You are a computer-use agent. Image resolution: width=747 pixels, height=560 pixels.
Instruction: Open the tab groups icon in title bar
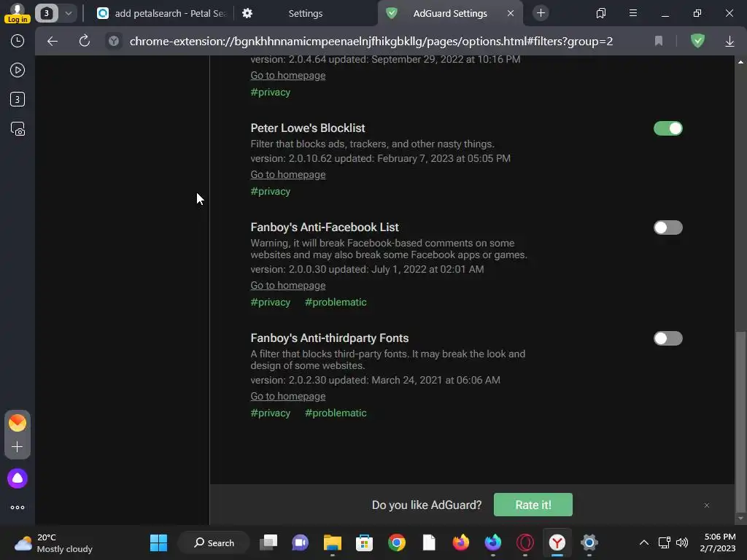click(601, 13)
